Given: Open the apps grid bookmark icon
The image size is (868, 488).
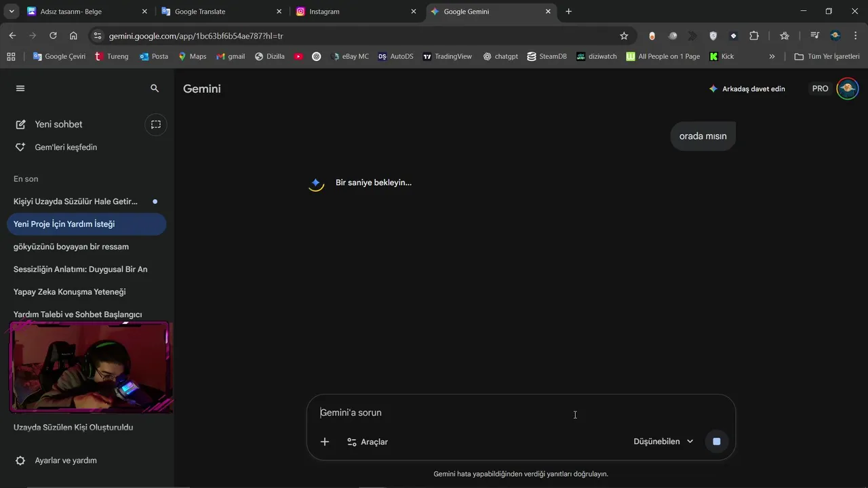Looking at the screenshot, I should click(x=11, y=56).
